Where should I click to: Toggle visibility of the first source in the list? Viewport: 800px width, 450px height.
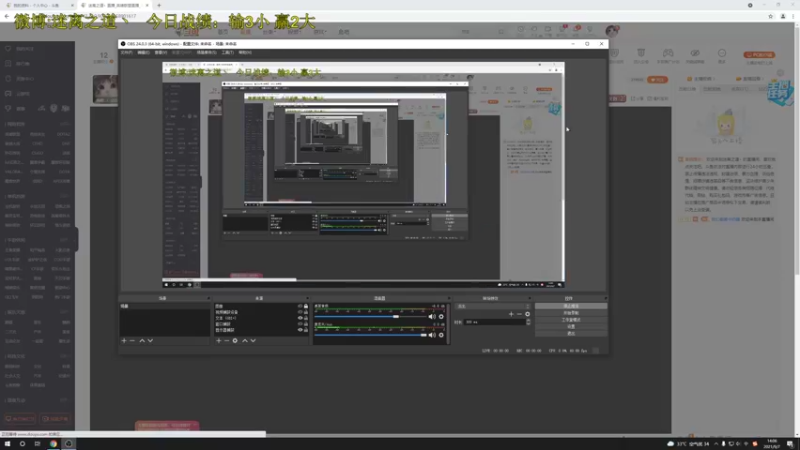[300, 306]
